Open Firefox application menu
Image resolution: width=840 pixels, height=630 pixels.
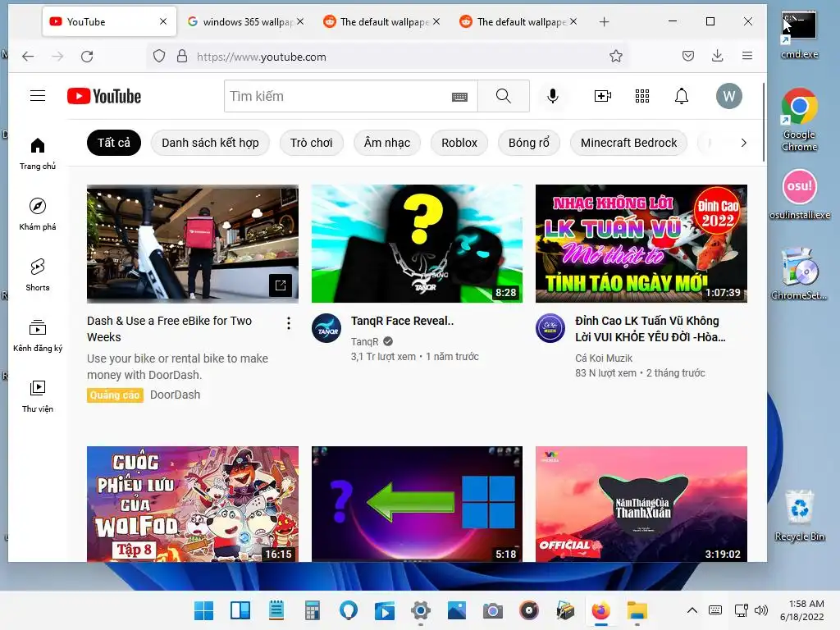746,56
